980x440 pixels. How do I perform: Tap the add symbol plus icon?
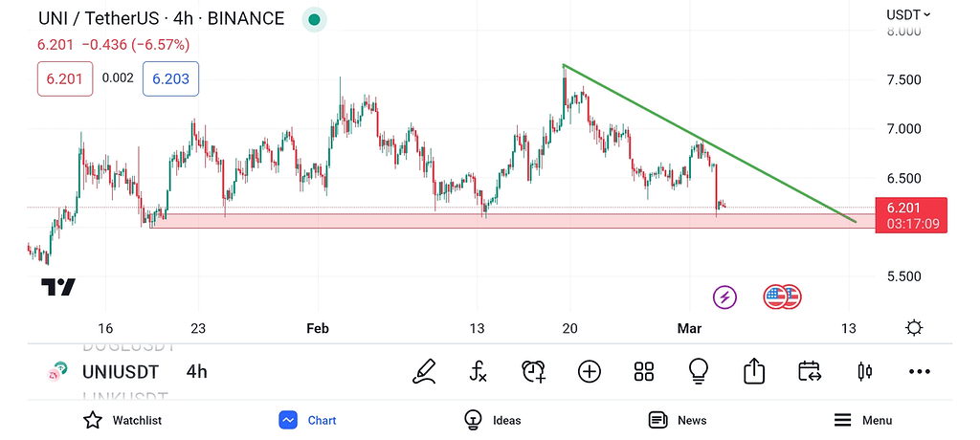pos(589,371)
